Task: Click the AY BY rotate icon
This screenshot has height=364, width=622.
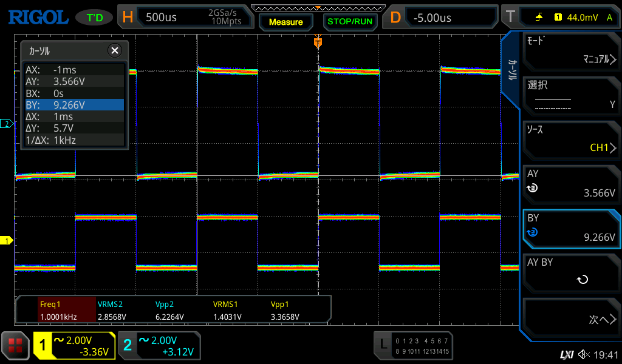Action: [x=582, y=280]
